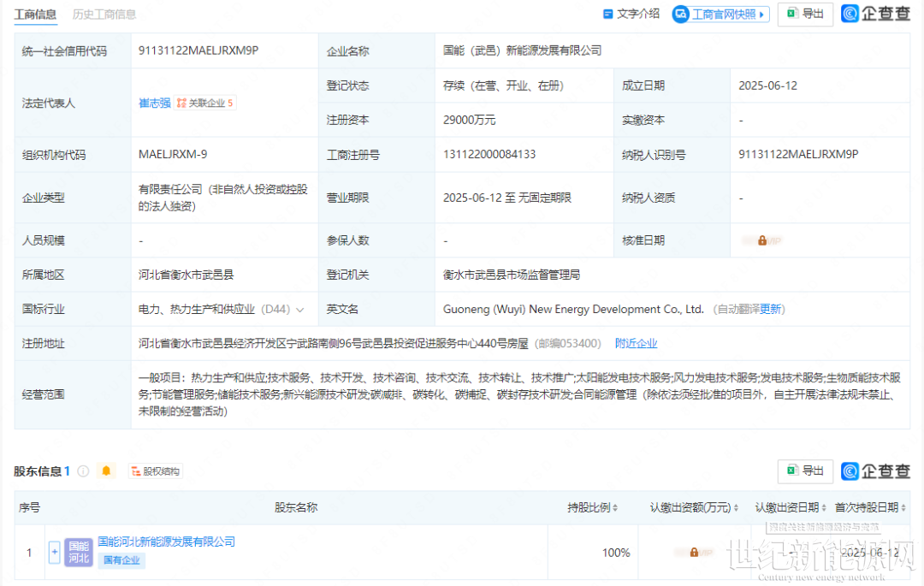The height and width of the screenshot is (586, 924).
Task: Click the English name Guoneng (Wuyi) text
Action: click(x=573, y=309)
